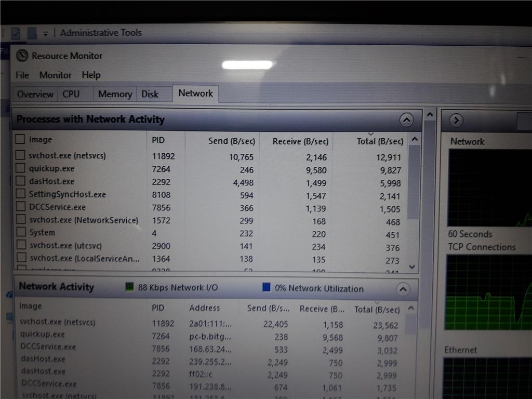Switch to the Overview tab
Screen dimensions: 532x399
point(35,94)
